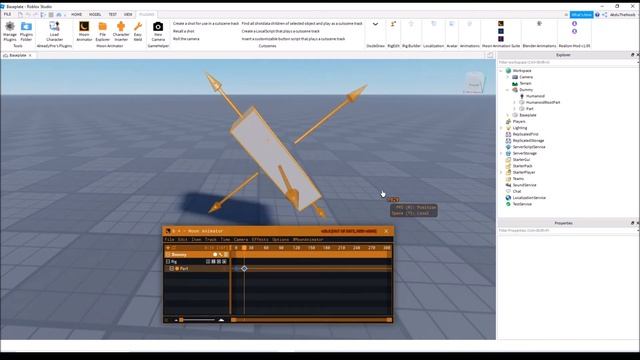Click 'Create a shot for use in a cutscene track'

(x=206, y=24)
